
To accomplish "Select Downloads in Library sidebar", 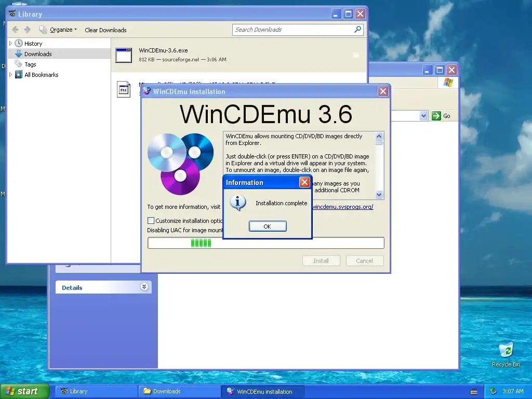I will tap(38, 54).
